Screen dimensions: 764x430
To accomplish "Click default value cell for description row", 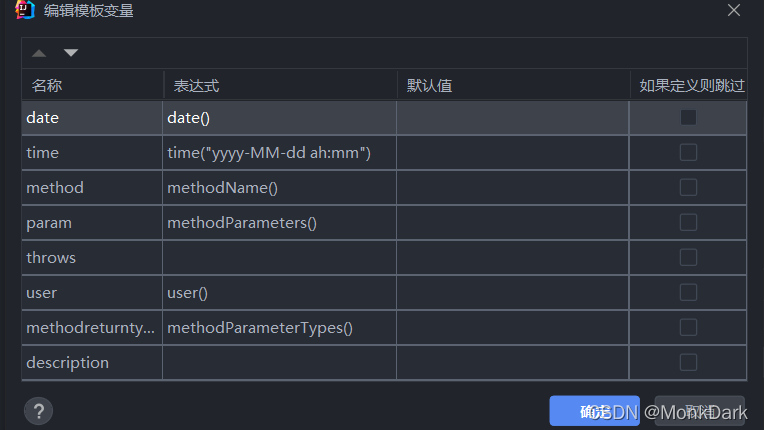I will tap(513, 363).
